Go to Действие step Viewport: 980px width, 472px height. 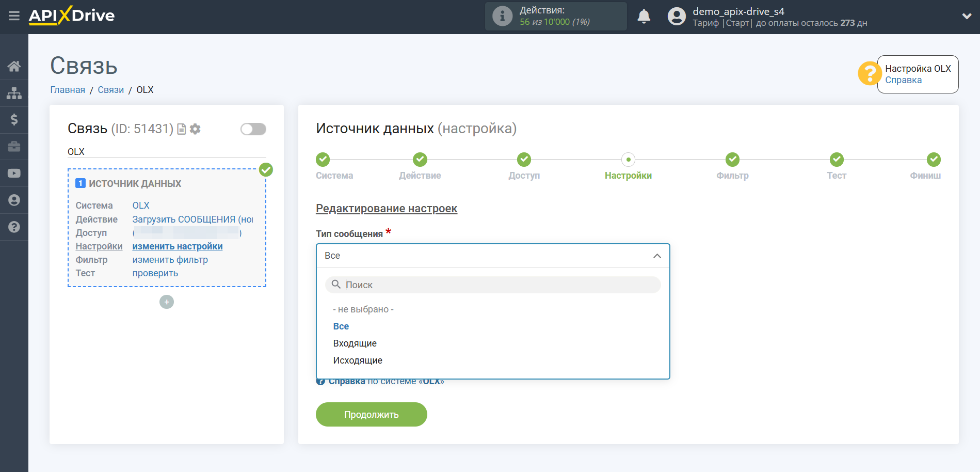420,160
